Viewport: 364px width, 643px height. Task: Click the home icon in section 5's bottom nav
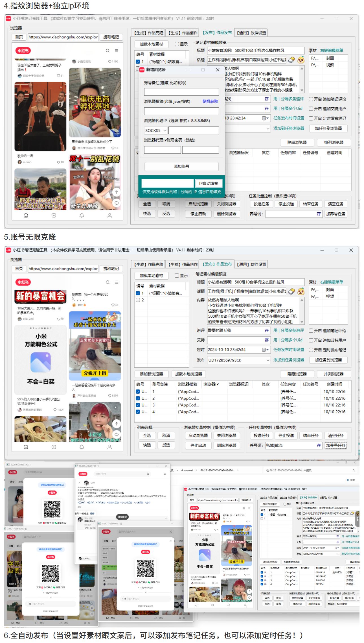(x=26, y=447)
